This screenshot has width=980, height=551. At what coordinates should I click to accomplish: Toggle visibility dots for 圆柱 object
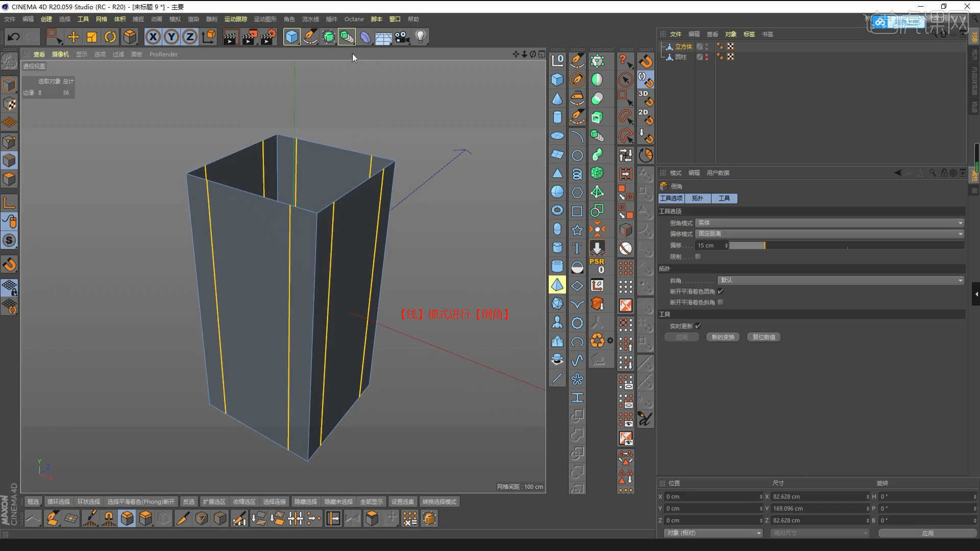[706, 57]
